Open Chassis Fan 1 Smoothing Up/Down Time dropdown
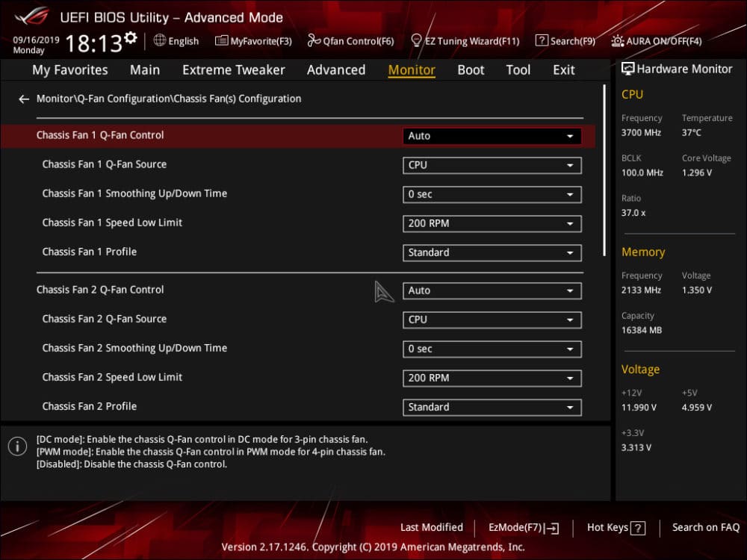Screen dimensions: 747x560 [x=492, y=194]
